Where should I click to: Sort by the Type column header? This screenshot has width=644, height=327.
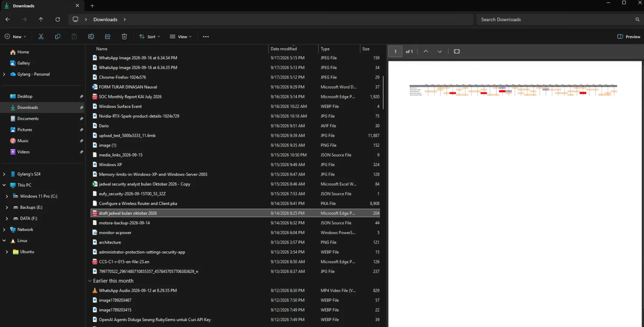tap(325, 49)
